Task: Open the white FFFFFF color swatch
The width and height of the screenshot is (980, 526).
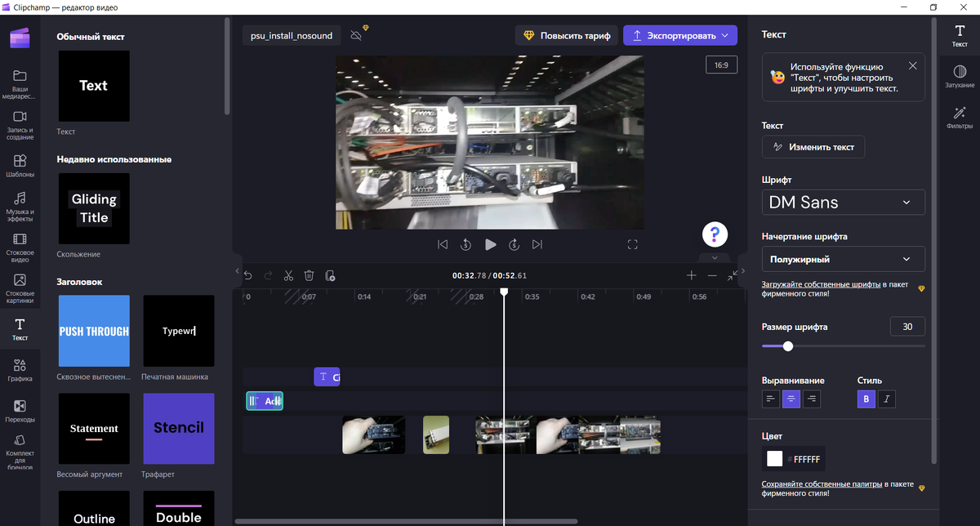Action: [x=775, y=459]
